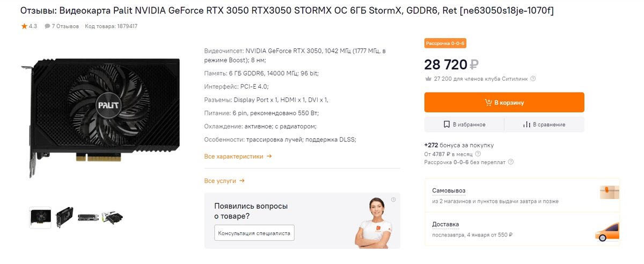
Task: Click the speech bubble reviews icon
Action: pos(47,26)
